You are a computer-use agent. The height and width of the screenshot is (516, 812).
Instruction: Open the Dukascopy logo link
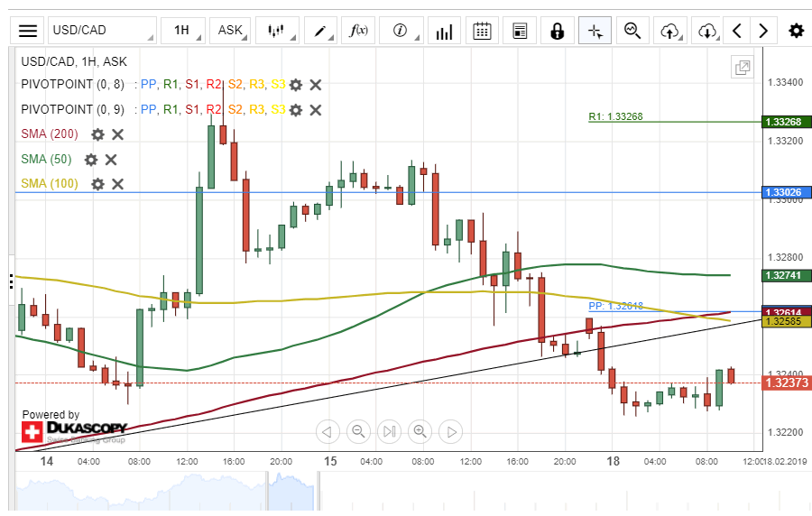[74, 431]
